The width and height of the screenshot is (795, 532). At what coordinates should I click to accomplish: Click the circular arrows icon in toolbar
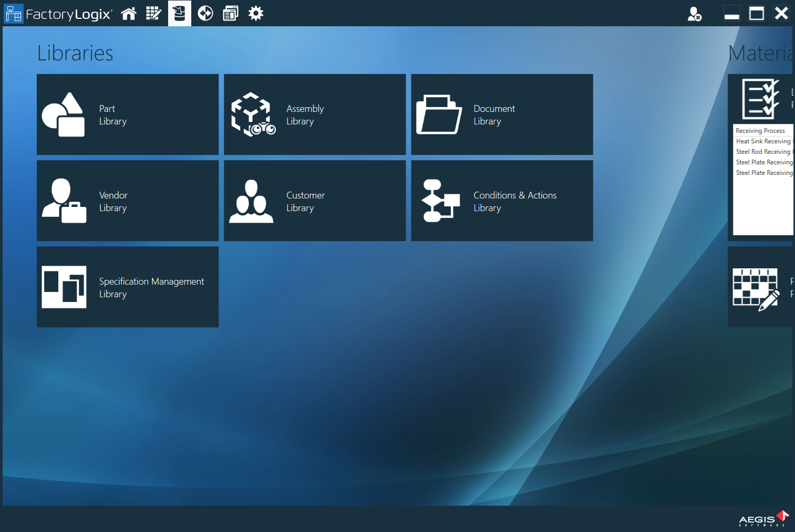pos(205,14)
